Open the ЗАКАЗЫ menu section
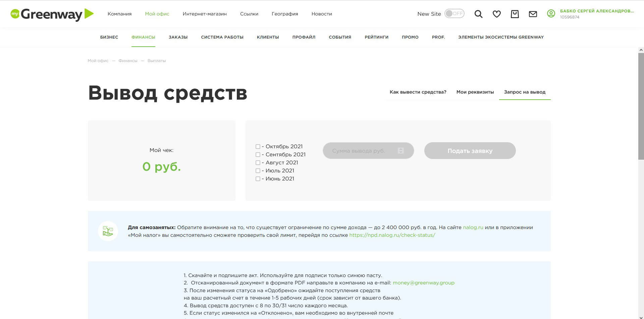The image size is (644, 319). click(178, 37)
